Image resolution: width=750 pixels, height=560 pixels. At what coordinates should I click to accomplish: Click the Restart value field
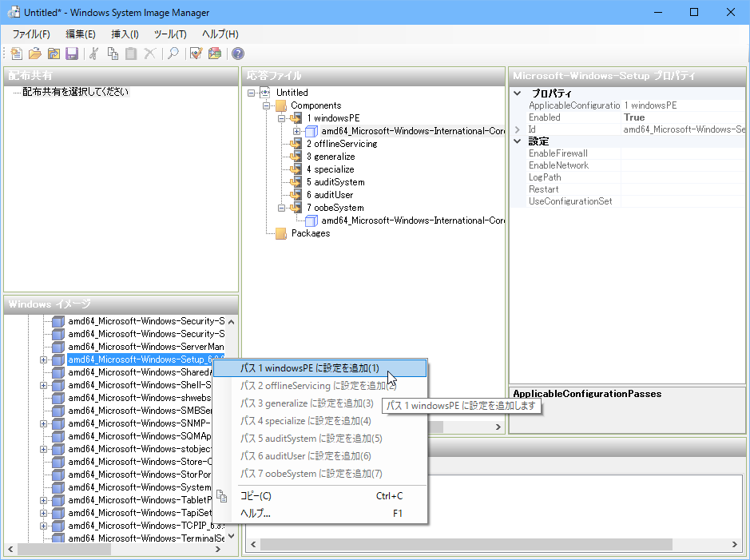(683, 189)
